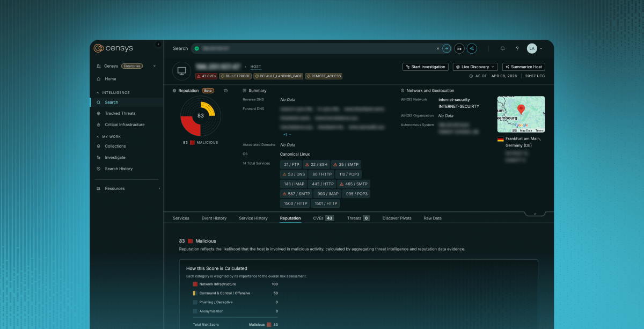Open the Service History tab

[x=253, y=218]
